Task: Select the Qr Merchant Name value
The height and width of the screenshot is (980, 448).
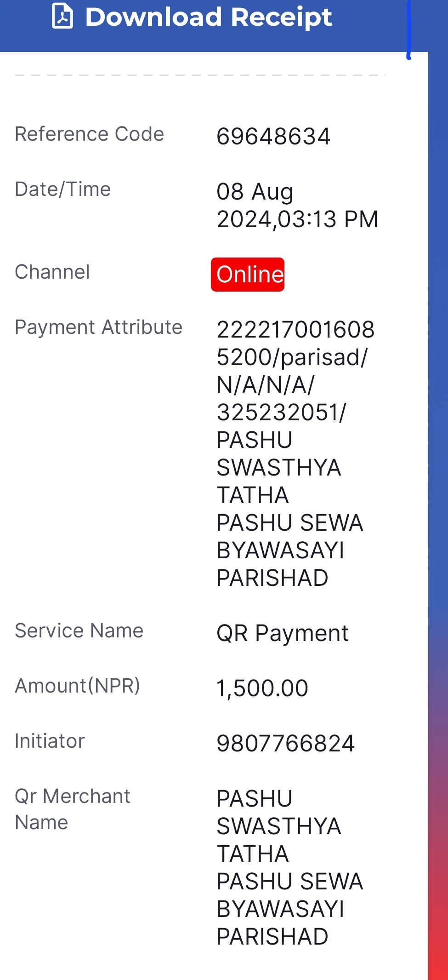Action: [290, 867]
